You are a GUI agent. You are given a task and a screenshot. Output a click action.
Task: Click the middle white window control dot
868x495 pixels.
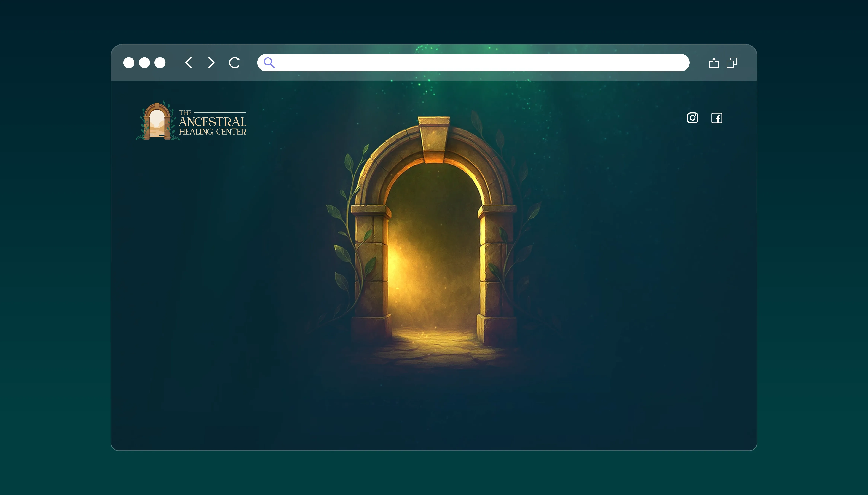pos(144,63)
